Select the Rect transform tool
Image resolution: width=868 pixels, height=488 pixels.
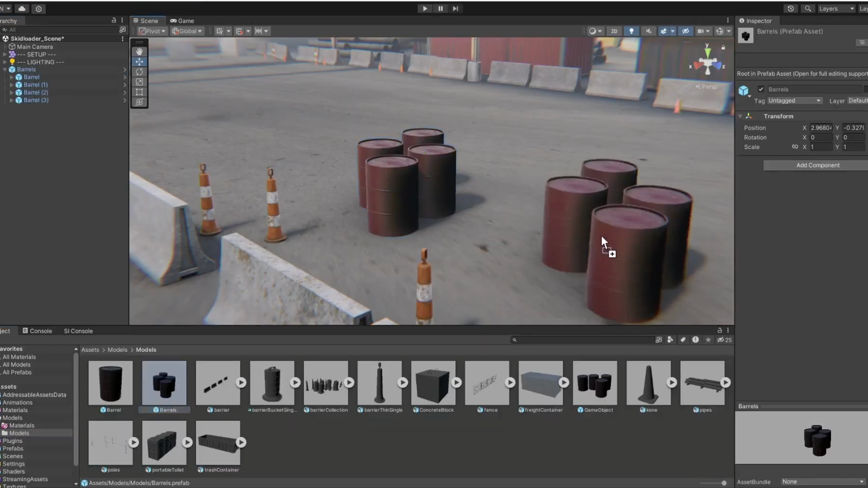(x=139, y=92)
